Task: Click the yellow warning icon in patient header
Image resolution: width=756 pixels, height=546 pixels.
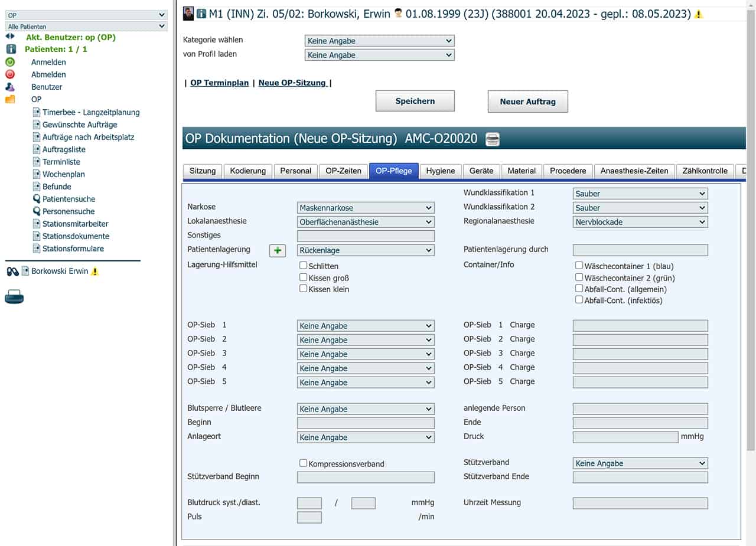Action: (699, 14)
